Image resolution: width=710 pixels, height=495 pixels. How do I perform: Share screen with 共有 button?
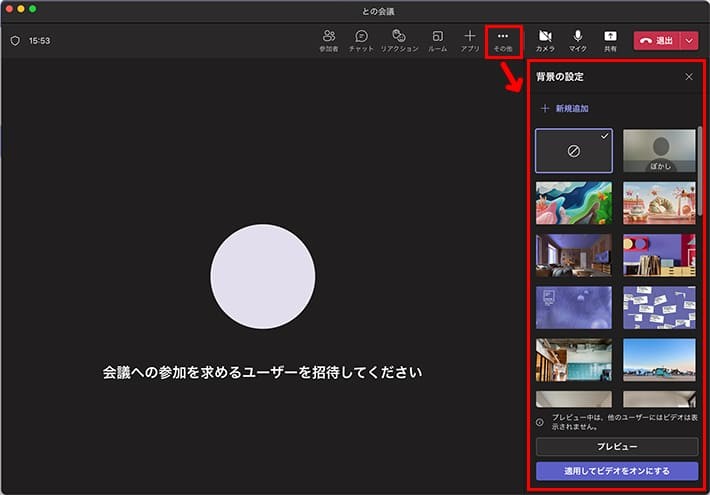pos(610,41)
